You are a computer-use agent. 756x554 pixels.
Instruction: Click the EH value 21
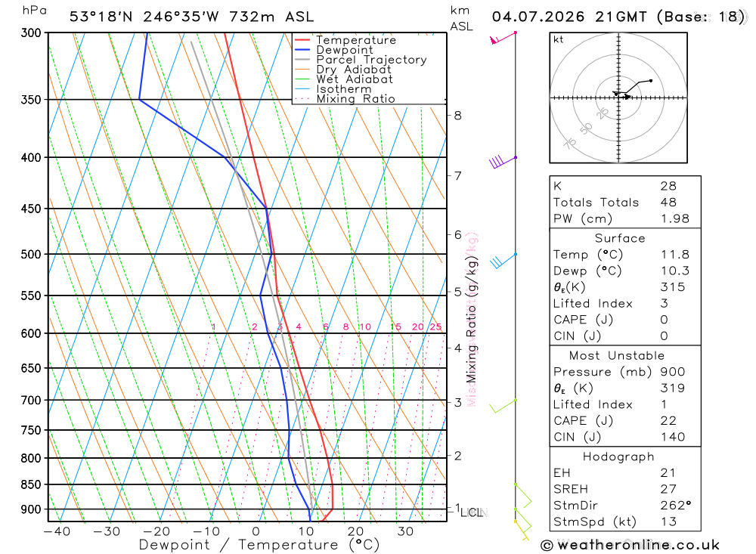tap(668, 473)
